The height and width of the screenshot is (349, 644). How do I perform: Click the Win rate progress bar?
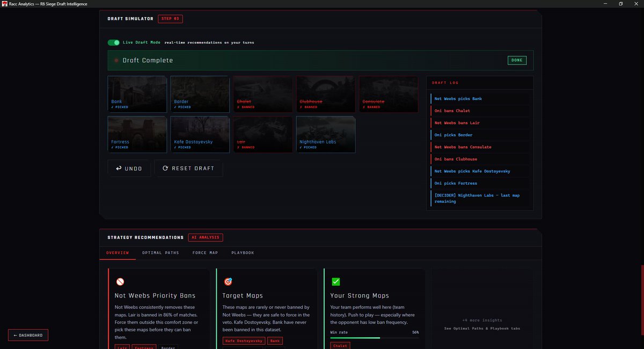[375, 338]
